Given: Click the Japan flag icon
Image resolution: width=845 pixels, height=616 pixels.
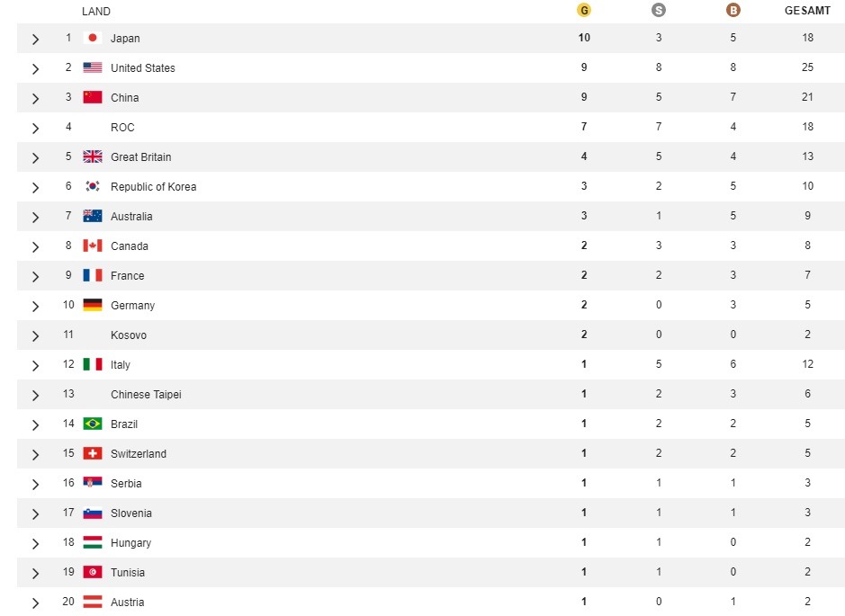Looking at the screenshot, I should pyautogui.click(x=93, y=38).
